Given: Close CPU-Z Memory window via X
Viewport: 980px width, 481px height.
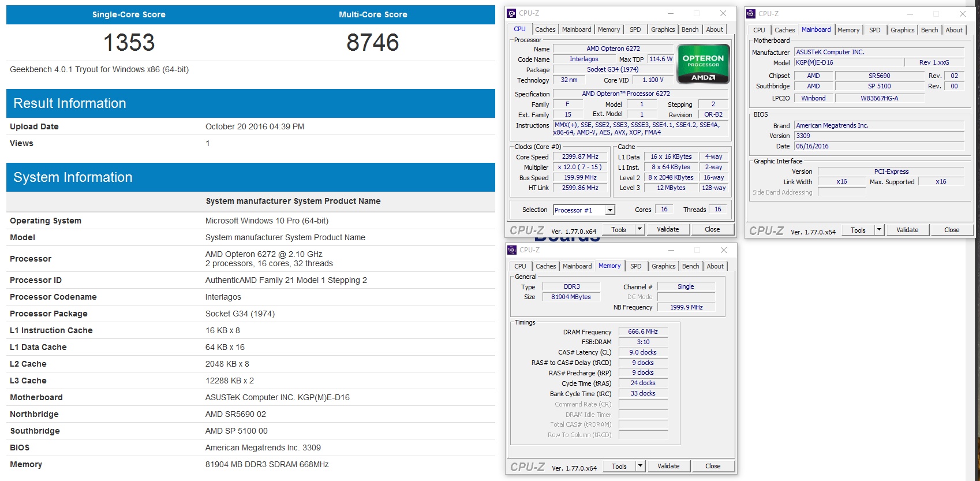Looking at the screenshot, I should coord(724,250).
